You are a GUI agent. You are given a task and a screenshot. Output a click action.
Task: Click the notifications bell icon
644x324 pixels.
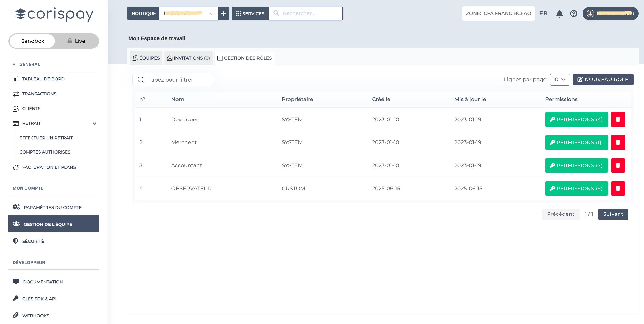(x=559, y=13)
